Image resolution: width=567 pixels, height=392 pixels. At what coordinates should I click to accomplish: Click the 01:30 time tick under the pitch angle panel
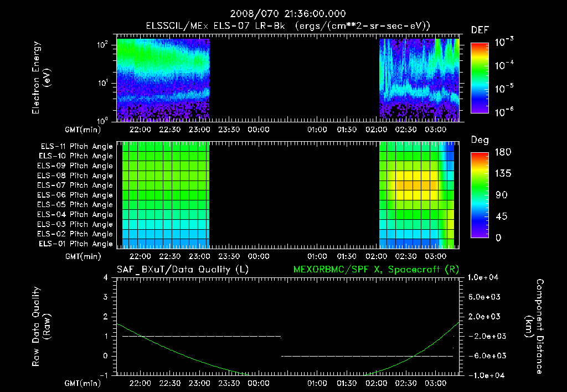(x=347, y=256)
